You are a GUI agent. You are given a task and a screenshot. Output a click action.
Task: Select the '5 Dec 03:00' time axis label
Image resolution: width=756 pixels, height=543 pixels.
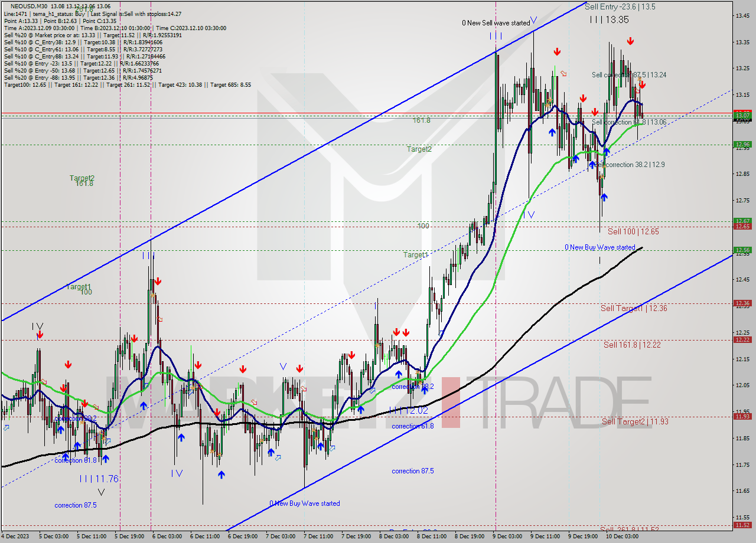[54, 537]
